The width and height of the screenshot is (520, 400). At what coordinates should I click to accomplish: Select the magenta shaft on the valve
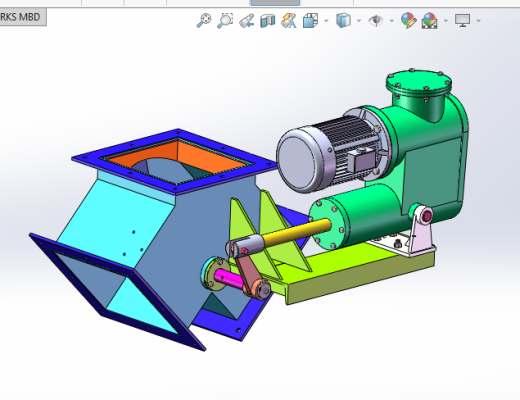pos(229,279)
